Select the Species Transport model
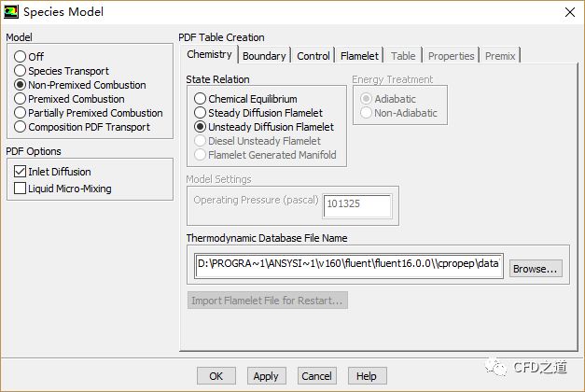The image size is (585, 392). click(x=21, y=71)
